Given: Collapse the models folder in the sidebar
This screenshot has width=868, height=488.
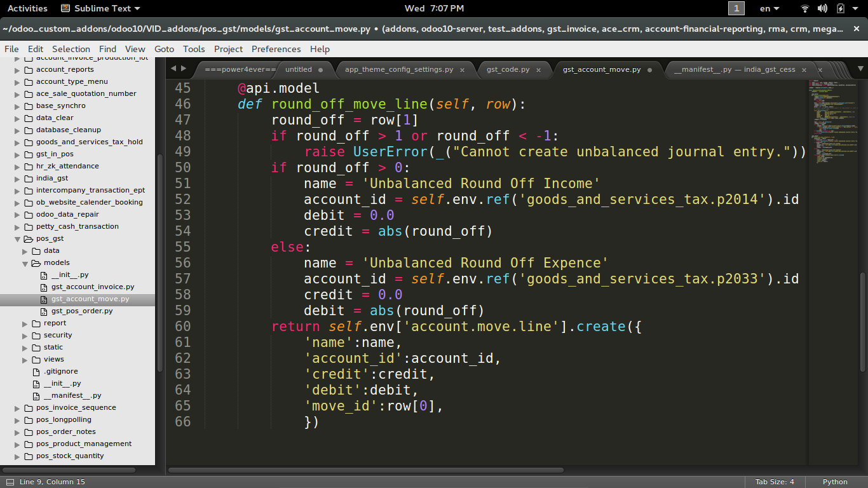Looking at the screenshot, I should point(25,262).
